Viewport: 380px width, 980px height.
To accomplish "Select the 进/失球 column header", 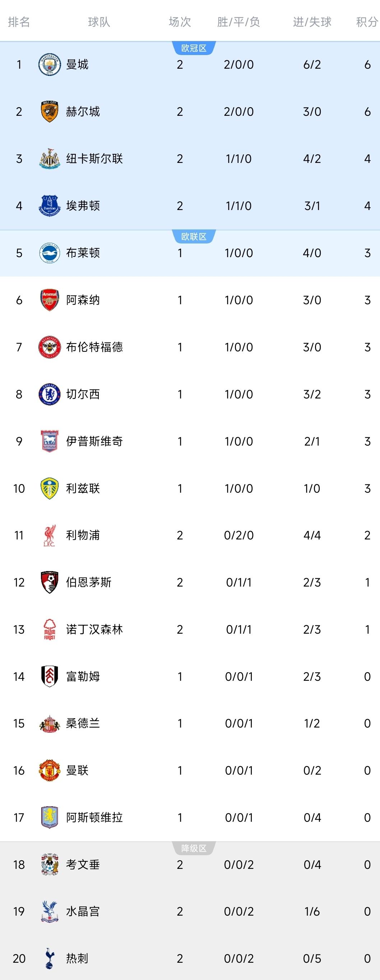I will pos(312,22).
